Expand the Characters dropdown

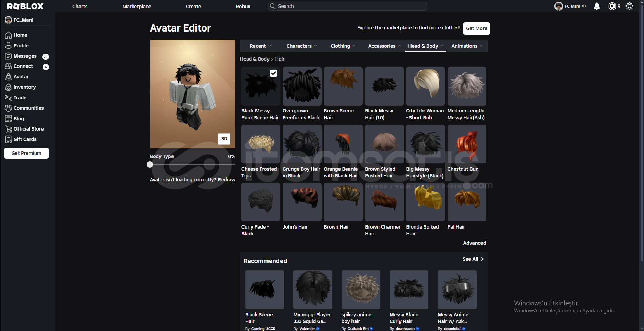[x=302, y=46]
